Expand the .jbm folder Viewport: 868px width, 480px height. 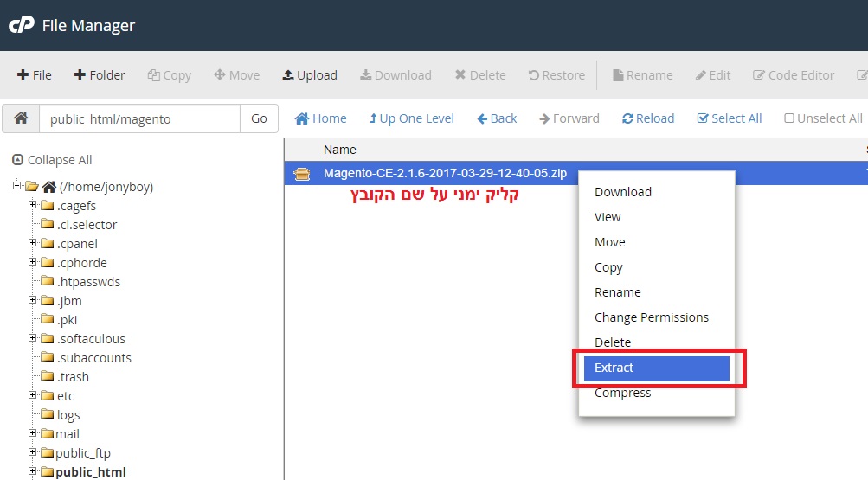pos(33,300)
